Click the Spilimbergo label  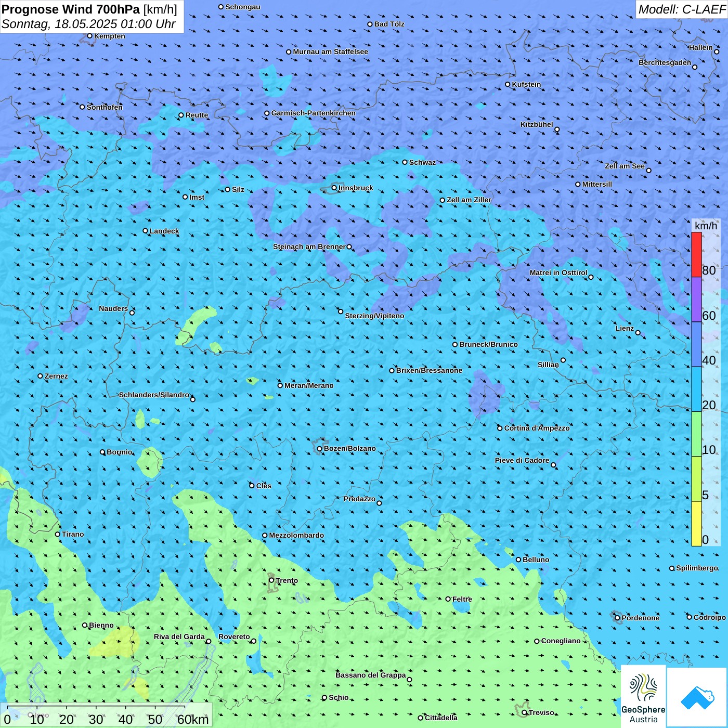point(697,568)
